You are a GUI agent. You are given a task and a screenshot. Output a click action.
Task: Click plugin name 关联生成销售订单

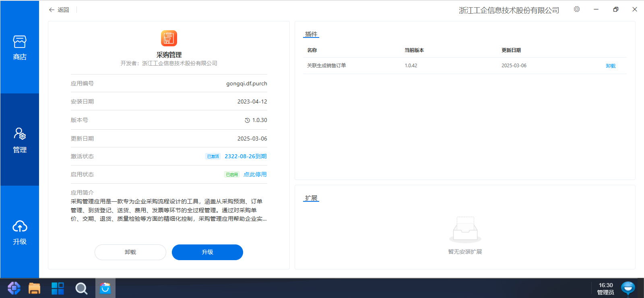pos(326,66)
